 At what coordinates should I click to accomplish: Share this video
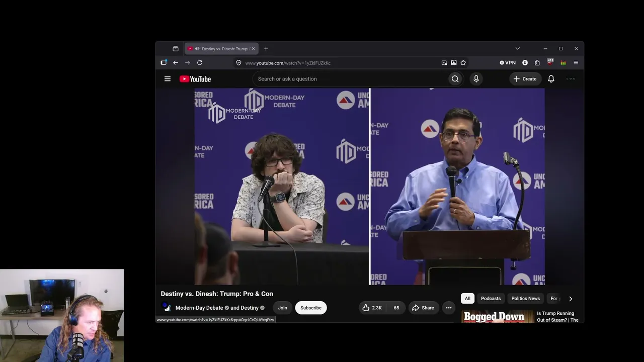tap(423, 308)
